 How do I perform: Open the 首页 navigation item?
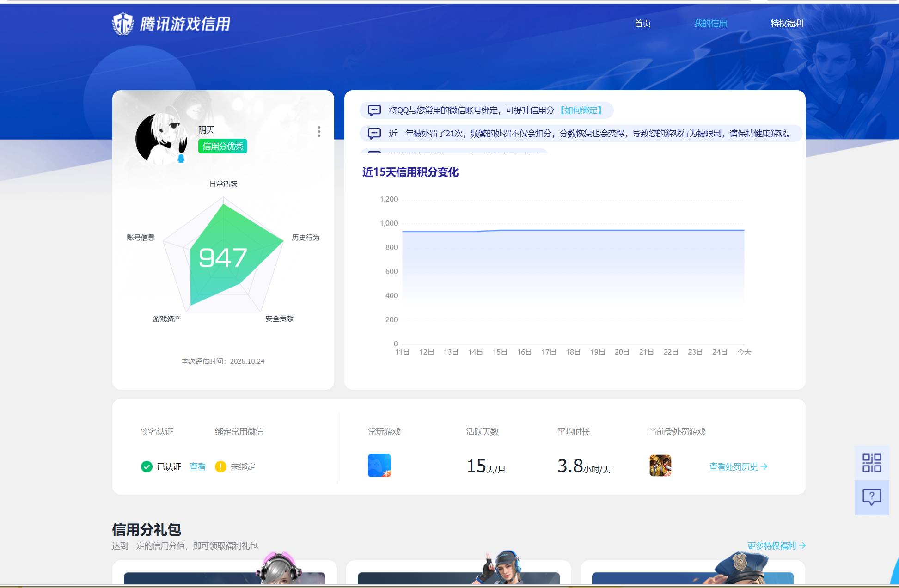point(642,24)
